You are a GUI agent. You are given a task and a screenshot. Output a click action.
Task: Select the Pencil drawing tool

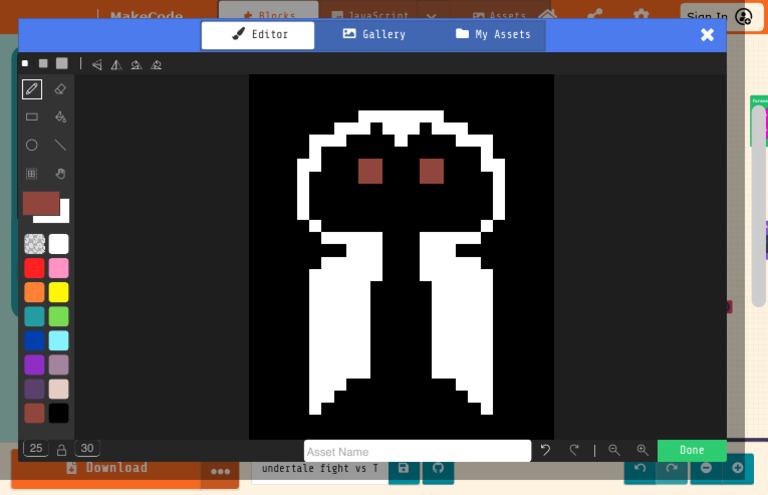pos(32,89)
